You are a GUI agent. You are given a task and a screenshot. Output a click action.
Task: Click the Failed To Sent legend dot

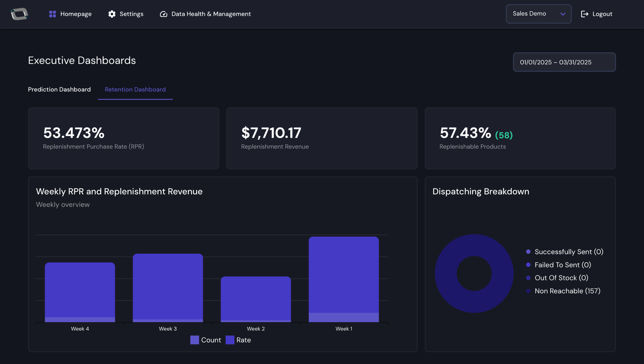click(x=528, y=265)
